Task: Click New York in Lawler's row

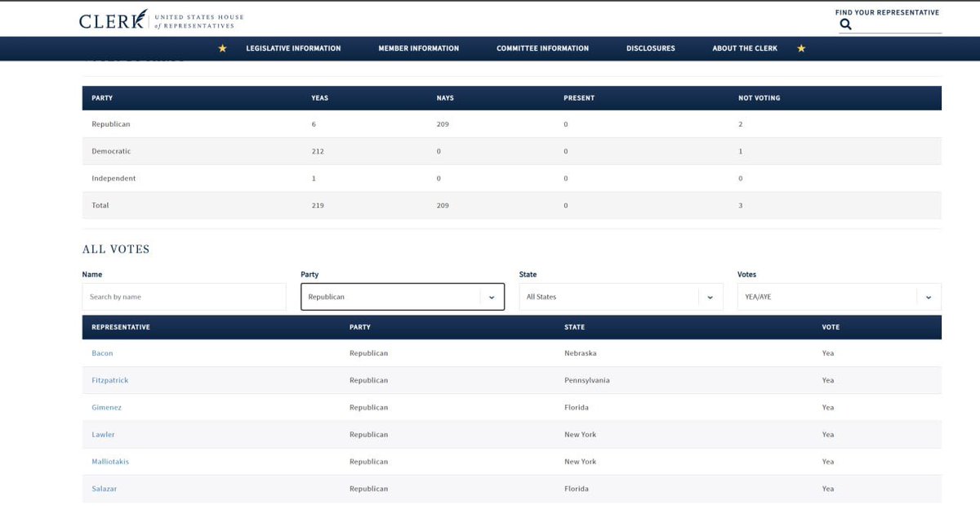Action: click(x=581, y=434)
